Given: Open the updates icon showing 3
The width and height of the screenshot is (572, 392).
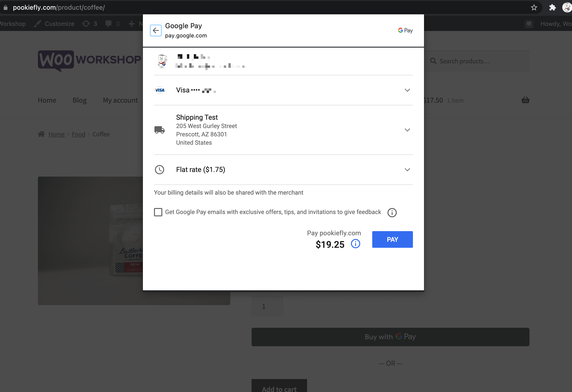Looking at the screenshot, I should tap(86, 24).
